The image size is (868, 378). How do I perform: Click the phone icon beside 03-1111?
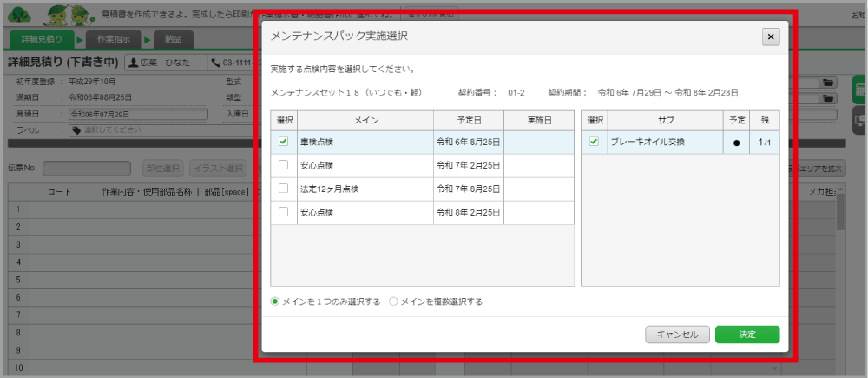[215, 63]
